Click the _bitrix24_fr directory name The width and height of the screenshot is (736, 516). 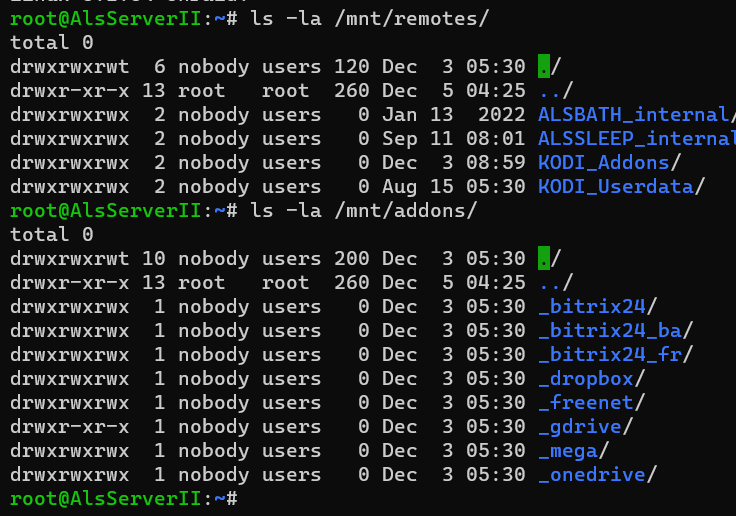(610, 355)
